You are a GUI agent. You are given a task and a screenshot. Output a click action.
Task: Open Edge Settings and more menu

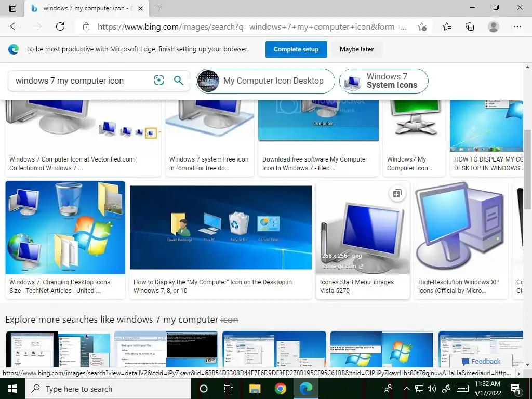(517, 26)
